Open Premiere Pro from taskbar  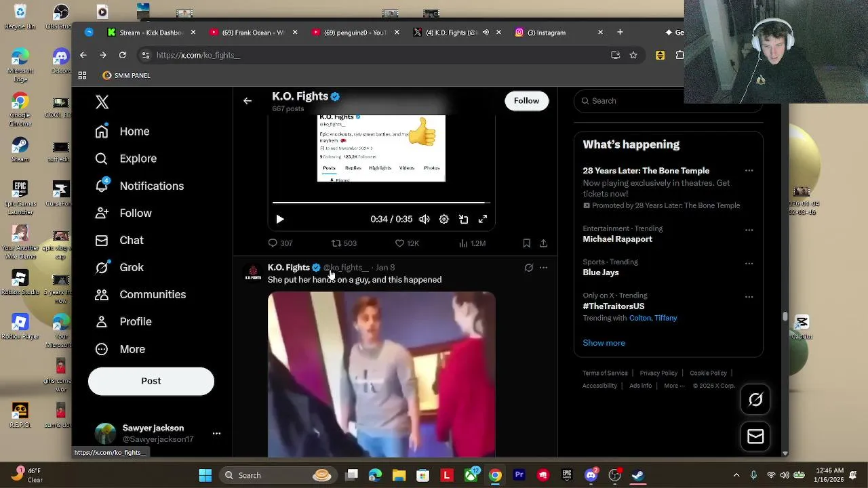coord(519,475)
